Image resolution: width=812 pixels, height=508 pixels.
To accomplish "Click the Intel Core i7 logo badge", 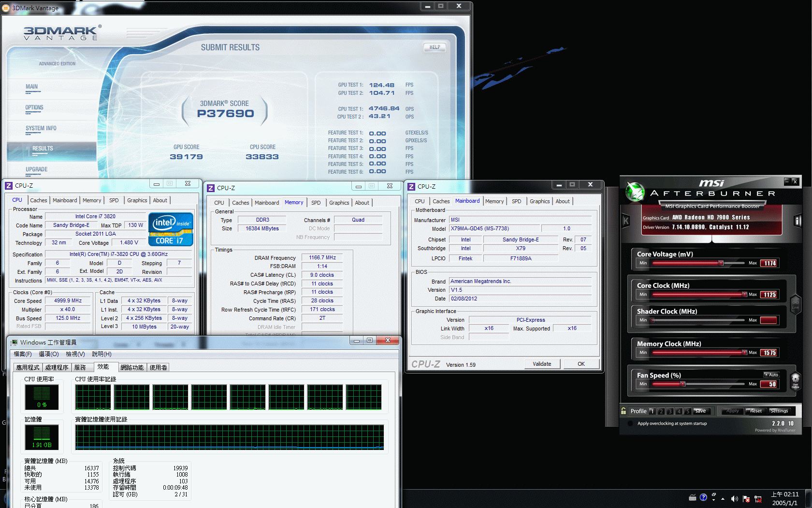I will 171,229.
